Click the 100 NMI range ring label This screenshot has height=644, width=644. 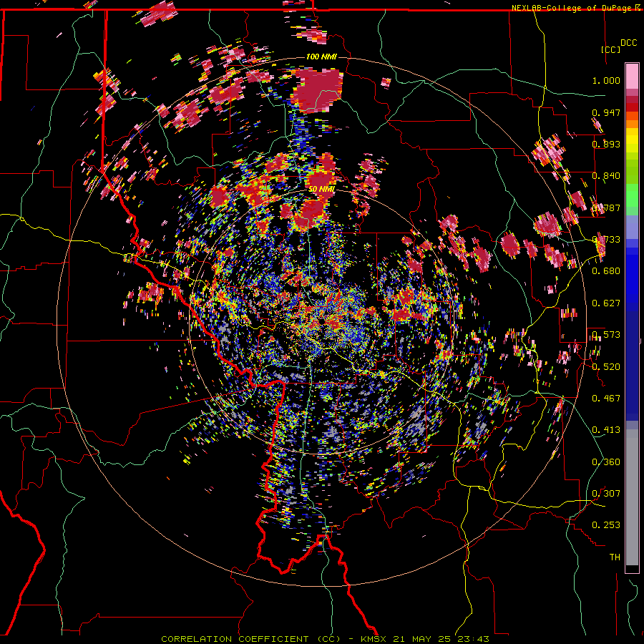321,57
